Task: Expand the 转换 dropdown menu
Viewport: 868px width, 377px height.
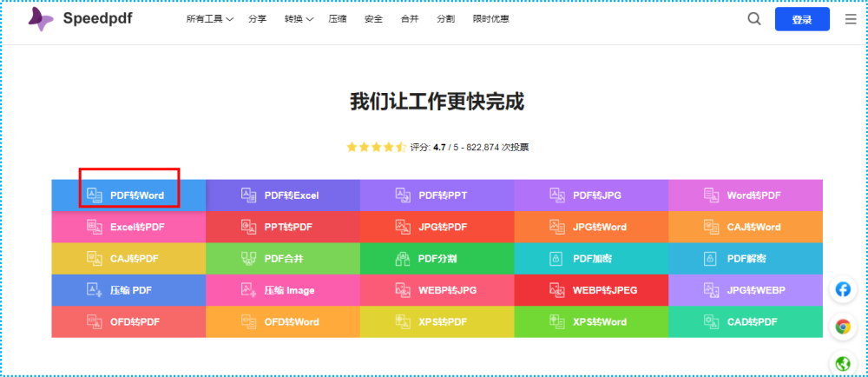Action: click(299, 19)
